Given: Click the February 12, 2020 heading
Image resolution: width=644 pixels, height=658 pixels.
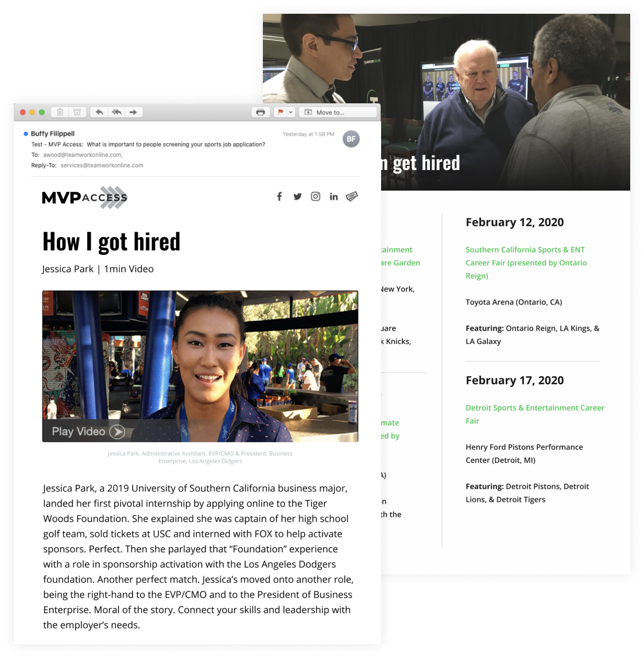Looking at the screenshot, I should 515,222.
